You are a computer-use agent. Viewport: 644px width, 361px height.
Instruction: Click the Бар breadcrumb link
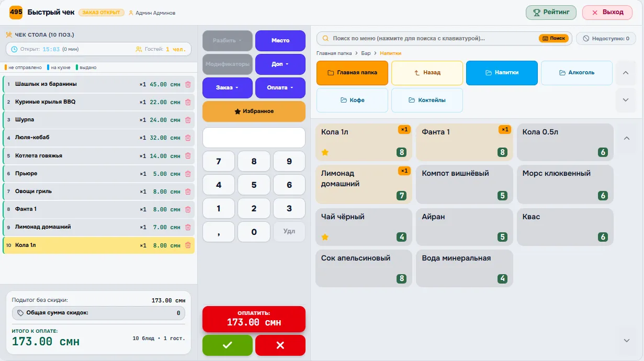click(366, 53)
